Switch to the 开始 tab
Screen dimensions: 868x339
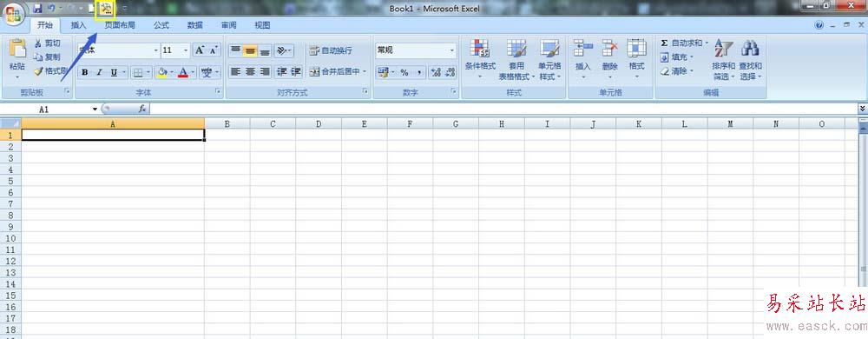pyautogui.click(x=45, y=25)
